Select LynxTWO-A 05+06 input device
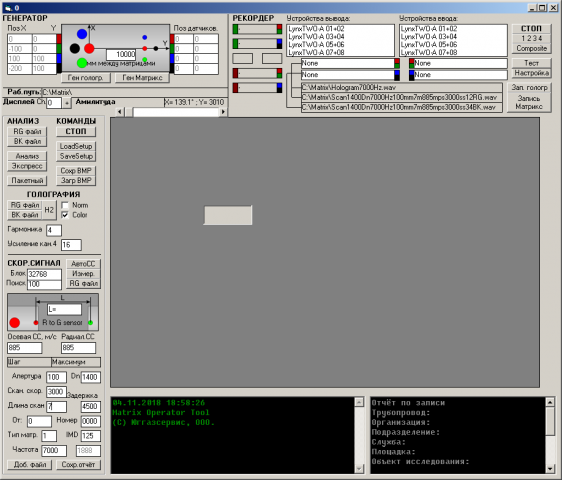The height and width of the screenshot is (480, 562). (x=429, y=44)
